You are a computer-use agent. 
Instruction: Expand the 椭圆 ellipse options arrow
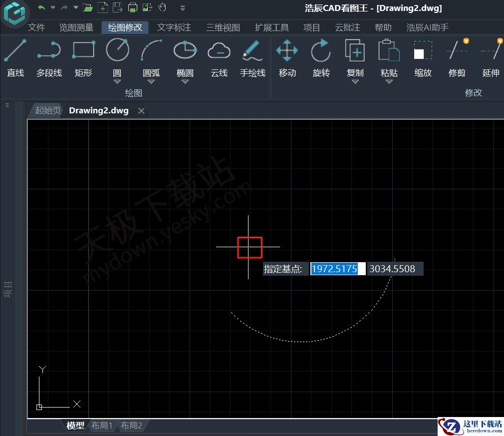pos(185,82)
